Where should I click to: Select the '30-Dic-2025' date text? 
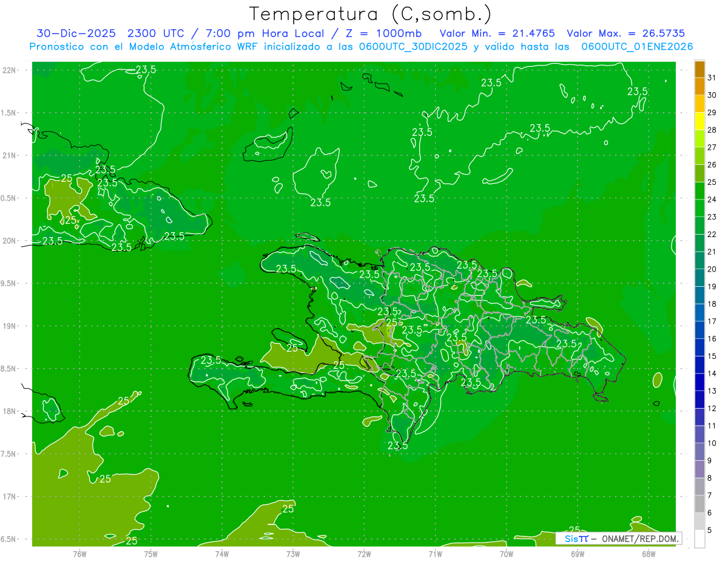pyautogui.click(x=76, y=33)
